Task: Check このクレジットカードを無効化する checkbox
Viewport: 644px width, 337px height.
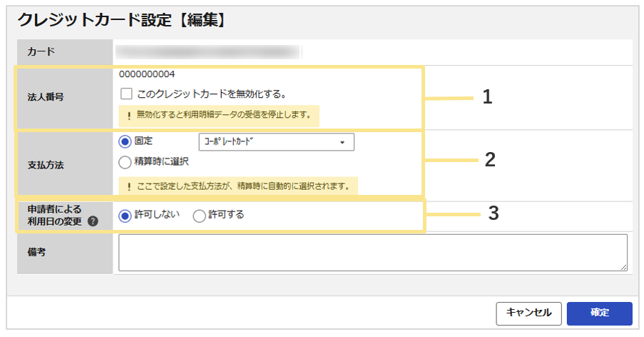Action: (126, 94)
